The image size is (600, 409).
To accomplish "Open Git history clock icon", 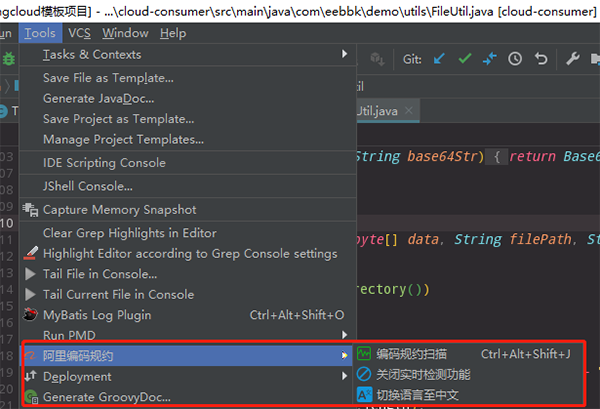I will [x=515, y=59].
